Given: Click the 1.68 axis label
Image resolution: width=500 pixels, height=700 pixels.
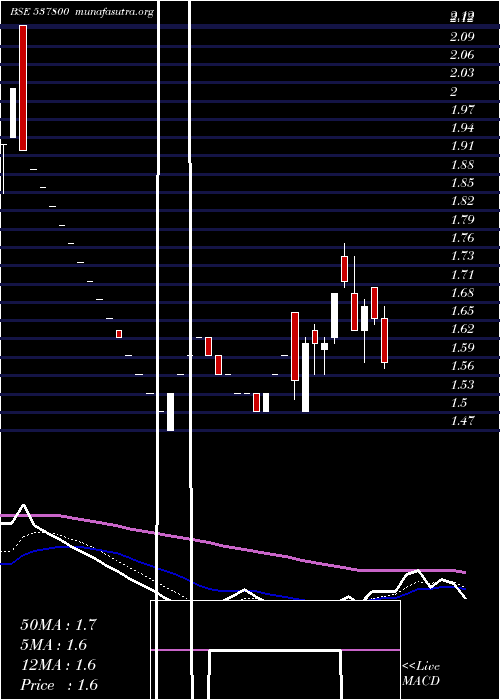Looking at the screenshot, I should pyautogui.click(x=462, y=292).
